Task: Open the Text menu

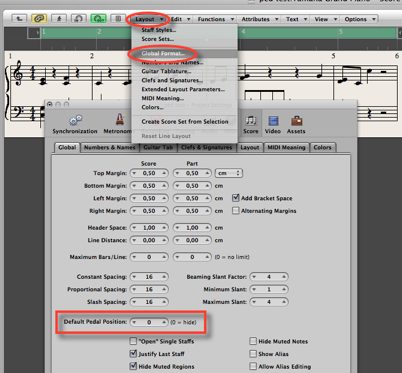Action: pos(296,19)
